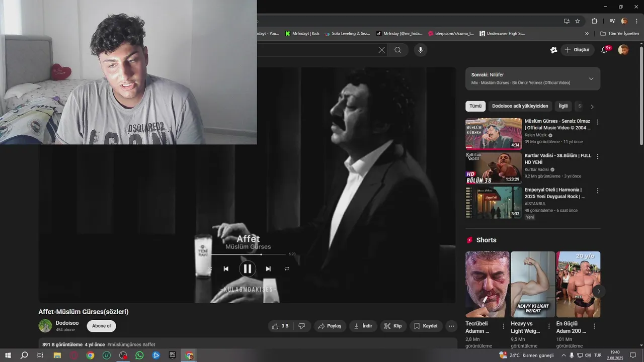Open the YouTube account avatar menu
Viewport: 644px width, 362px height.
tap(623, 50)
